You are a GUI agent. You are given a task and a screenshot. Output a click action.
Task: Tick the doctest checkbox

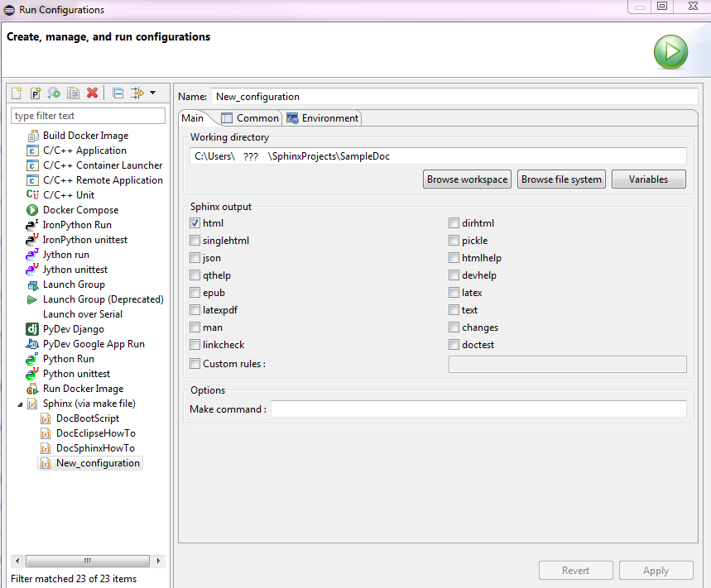coord(454,344)
